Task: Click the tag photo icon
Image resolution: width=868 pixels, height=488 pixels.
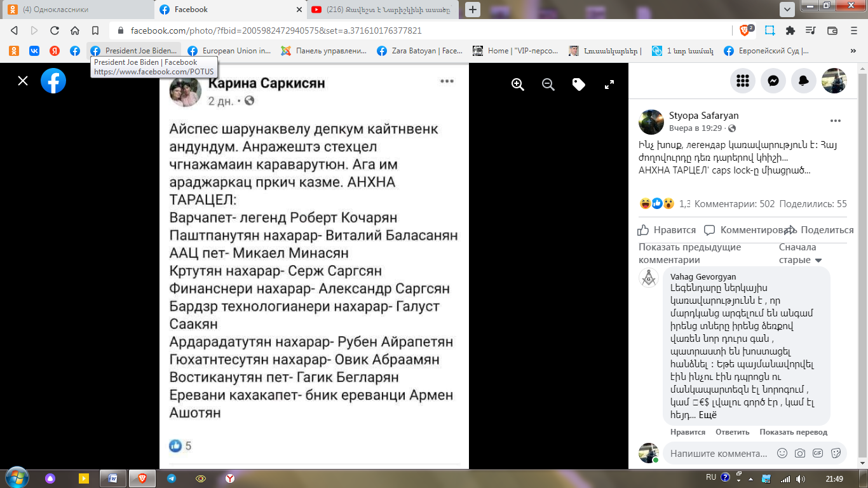Action: click(x=579, y=85)
